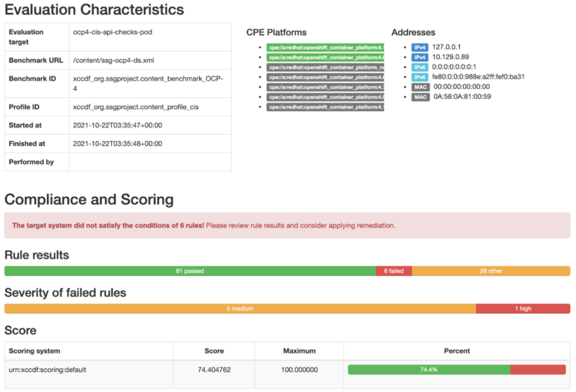
Task: Select the green '61 passed' bar segment
Action: 190,271
